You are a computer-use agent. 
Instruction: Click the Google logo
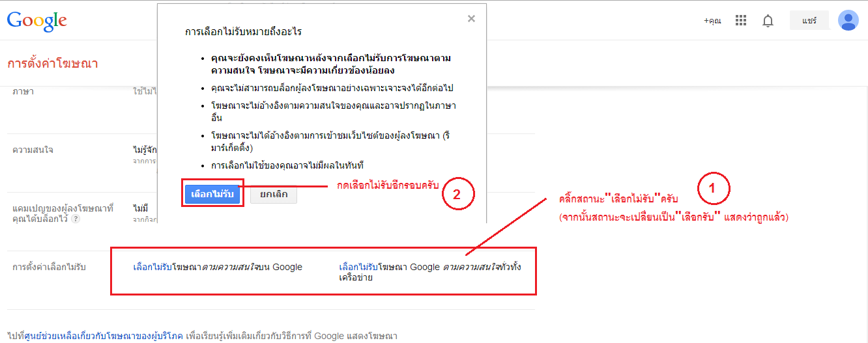click(x=37, y=21)
